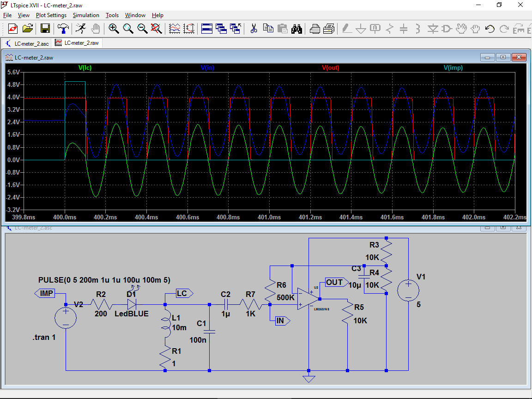Click the V(imp) trace label
This screenshot has height=399, width=532.
click(x=453, y=68)
